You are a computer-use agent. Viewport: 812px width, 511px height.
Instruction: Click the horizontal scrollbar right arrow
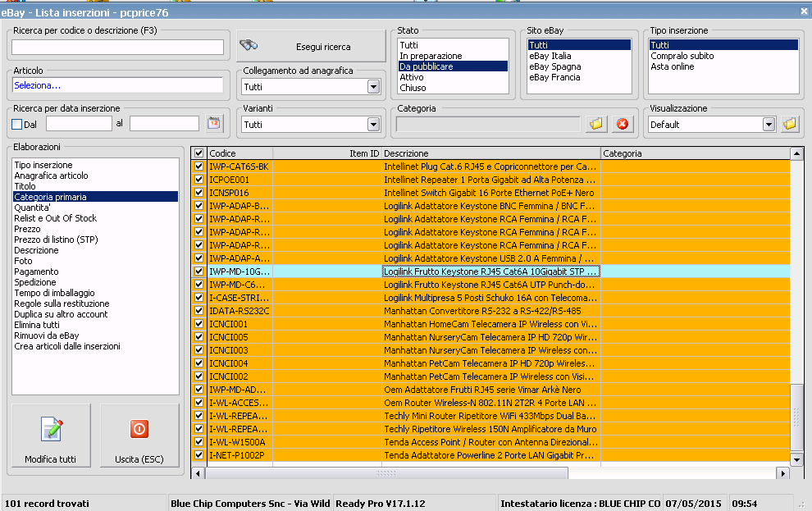tap(783, 472)
